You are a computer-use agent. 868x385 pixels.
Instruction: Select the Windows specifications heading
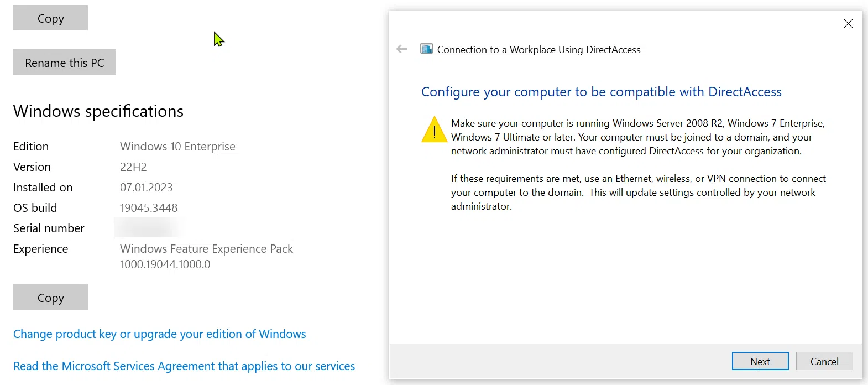pyautogui.click(x=98, y=111)
